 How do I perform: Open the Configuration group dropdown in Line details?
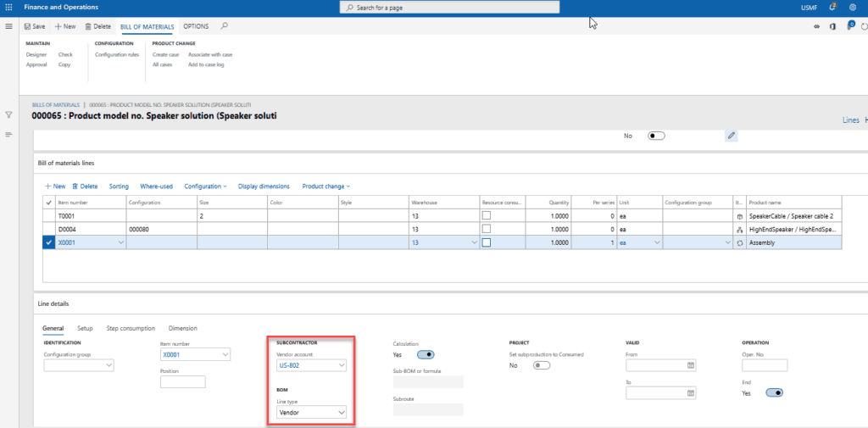pyautogui.click(x=108, y=365)
